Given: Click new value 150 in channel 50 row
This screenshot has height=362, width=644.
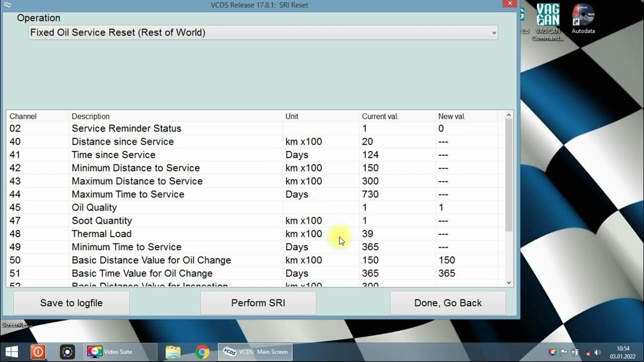Looking at the screenshot, I should click(x=446, y=260).
